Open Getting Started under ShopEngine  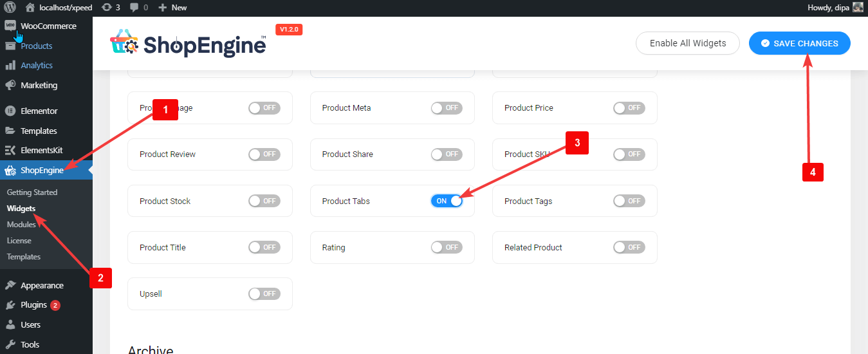point(32,192)
